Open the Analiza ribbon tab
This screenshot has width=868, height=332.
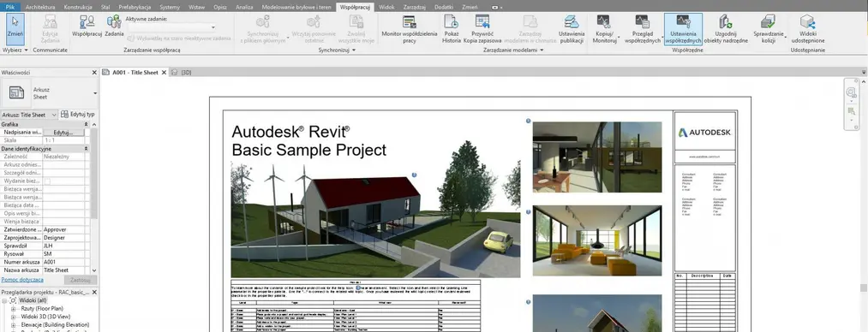click(x=245, y=7)
